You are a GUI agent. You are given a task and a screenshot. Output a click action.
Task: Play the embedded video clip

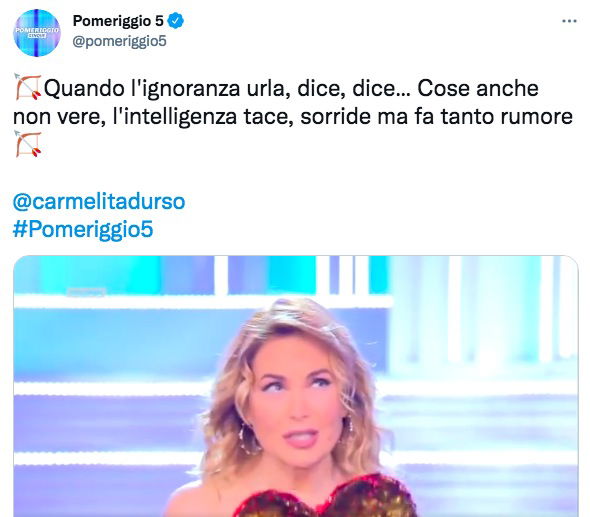click(296, 386)
